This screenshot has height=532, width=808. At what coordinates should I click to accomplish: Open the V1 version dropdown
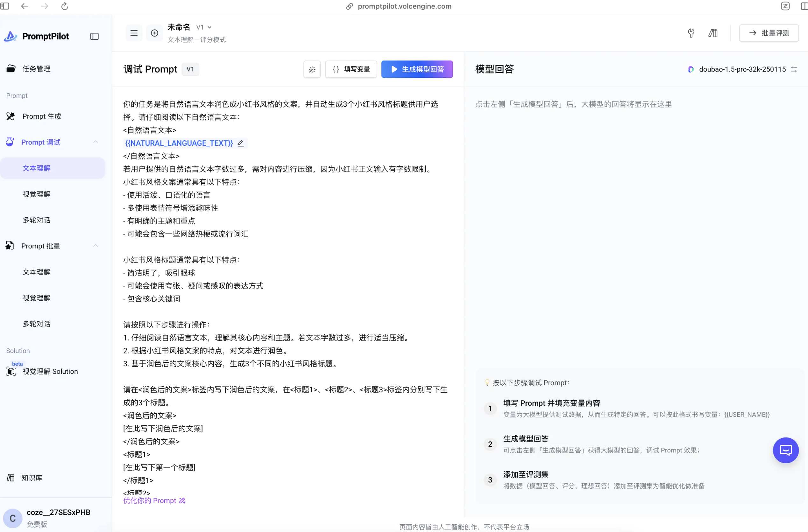pos(204,27)
